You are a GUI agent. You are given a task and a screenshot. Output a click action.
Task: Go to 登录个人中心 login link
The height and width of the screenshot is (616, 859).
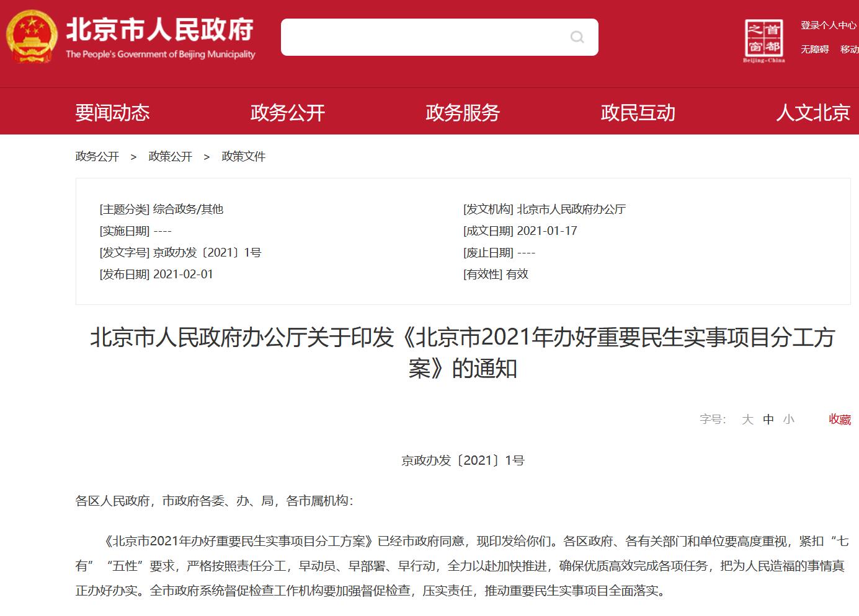coord(829,25)
